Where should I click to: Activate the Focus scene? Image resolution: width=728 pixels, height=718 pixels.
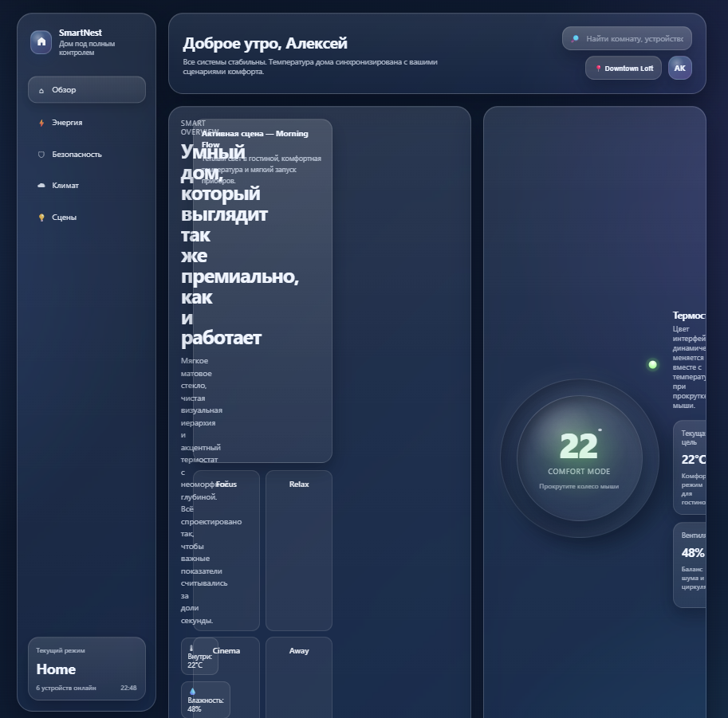(226, 551)
